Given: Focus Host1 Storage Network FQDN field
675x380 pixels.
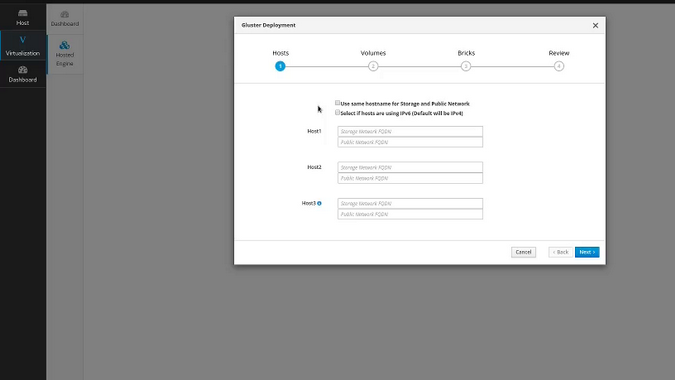Looking at the screenshot, I should coord(410,131).
